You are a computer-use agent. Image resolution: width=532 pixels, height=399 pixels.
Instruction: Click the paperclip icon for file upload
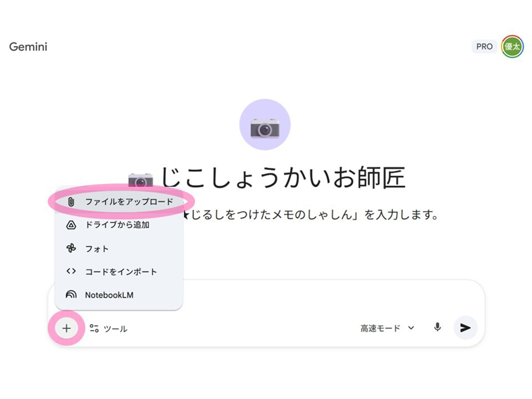coord(71,202)
